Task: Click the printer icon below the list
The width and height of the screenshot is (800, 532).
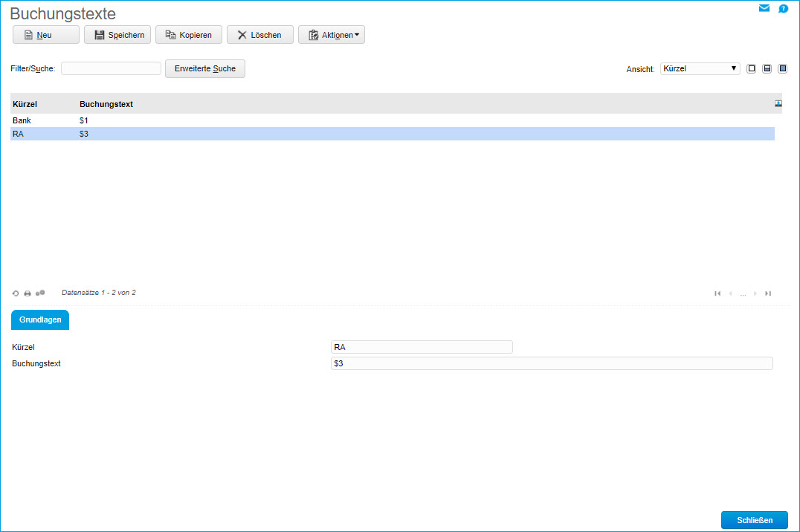Action: point(28,293)
